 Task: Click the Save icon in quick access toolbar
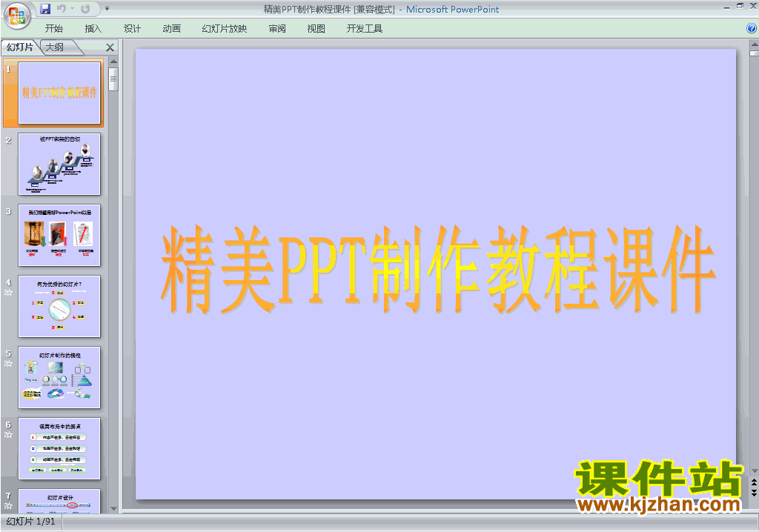click(45, 9)
